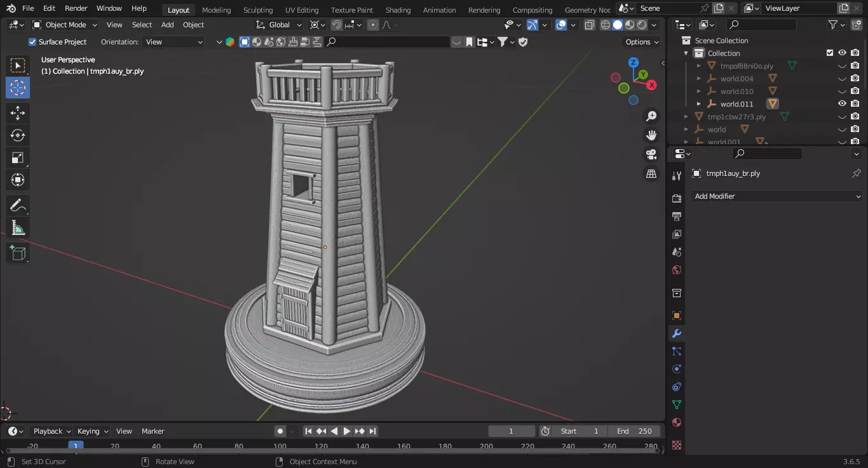Open the Render properties tab
Screen dimensions: 868x468
coord(677,199)
